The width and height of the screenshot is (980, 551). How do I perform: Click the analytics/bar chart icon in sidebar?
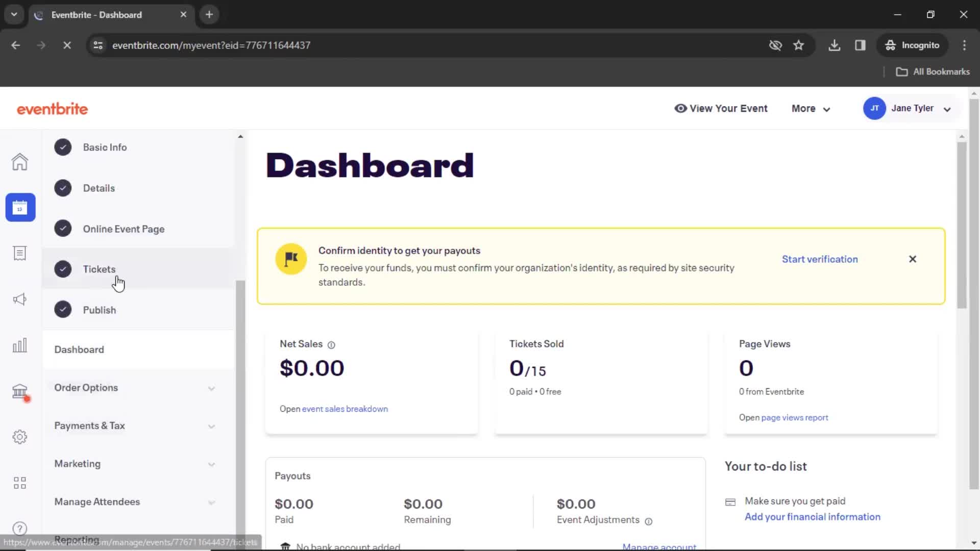[x=19, y=344]
